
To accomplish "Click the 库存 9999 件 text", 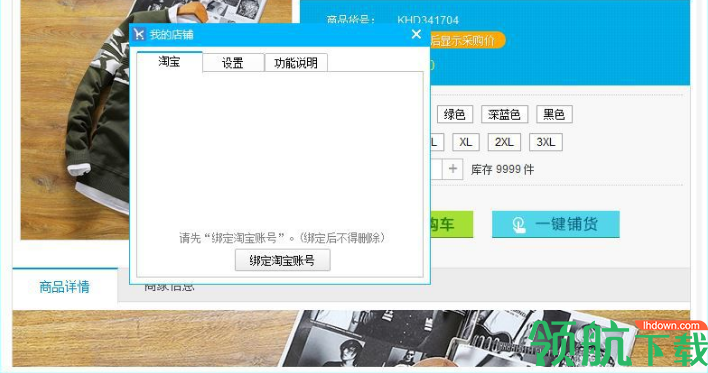I will (502, 169).
